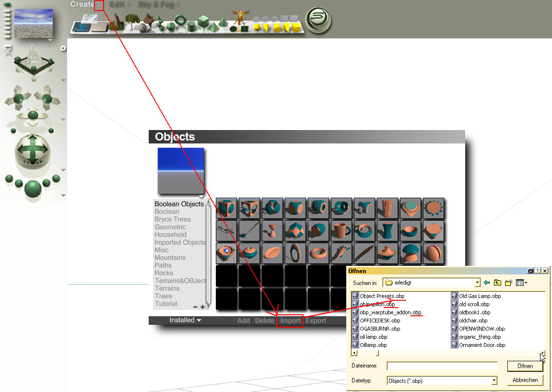Create a green sphere primitive
The image size is (552, 392).
(x=171, y=26)
